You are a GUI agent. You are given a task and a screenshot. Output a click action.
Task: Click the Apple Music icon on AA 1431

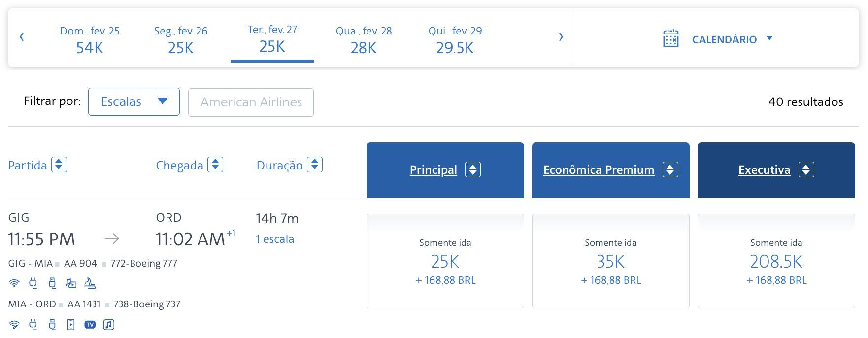click(109, 324)
